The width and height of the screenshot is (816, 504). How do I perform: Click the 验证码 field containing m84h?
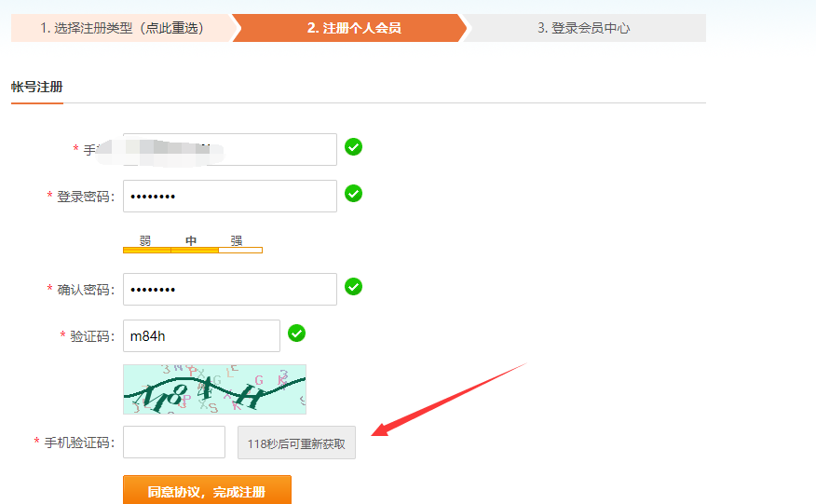(201, 335)
